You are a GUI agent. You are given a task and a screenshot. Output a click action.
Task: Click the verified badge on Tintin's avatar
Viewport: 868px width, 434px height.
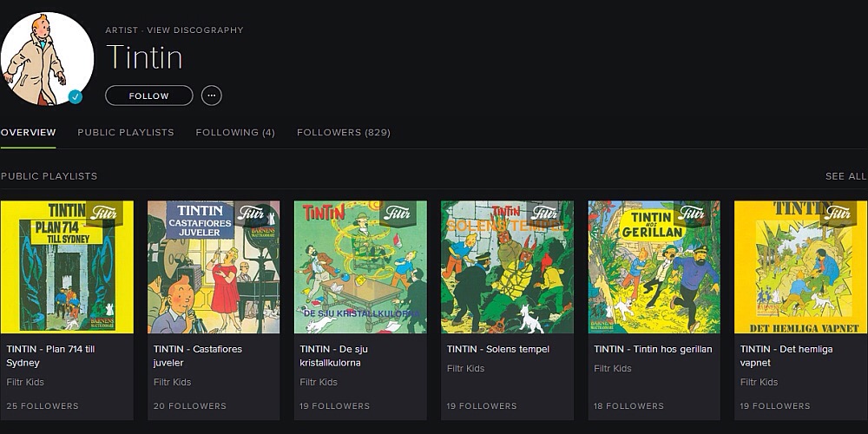(x=76, y=96)
